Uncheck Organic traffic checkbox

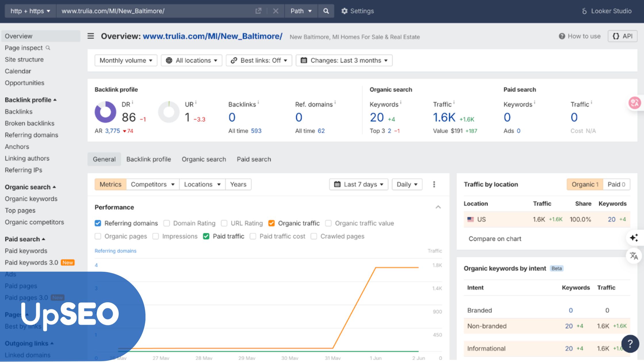(271, 223)
